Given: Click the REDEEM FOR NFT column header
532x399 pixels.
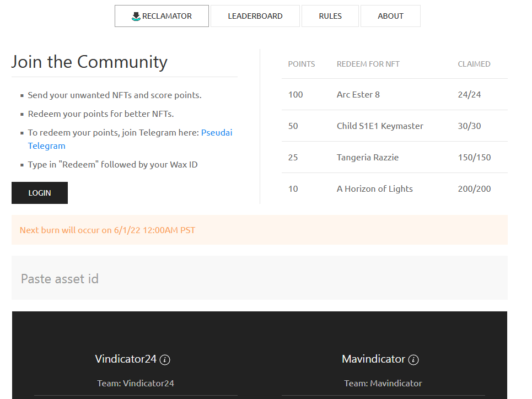Looking at the screenshot, I should click(368, 64).
